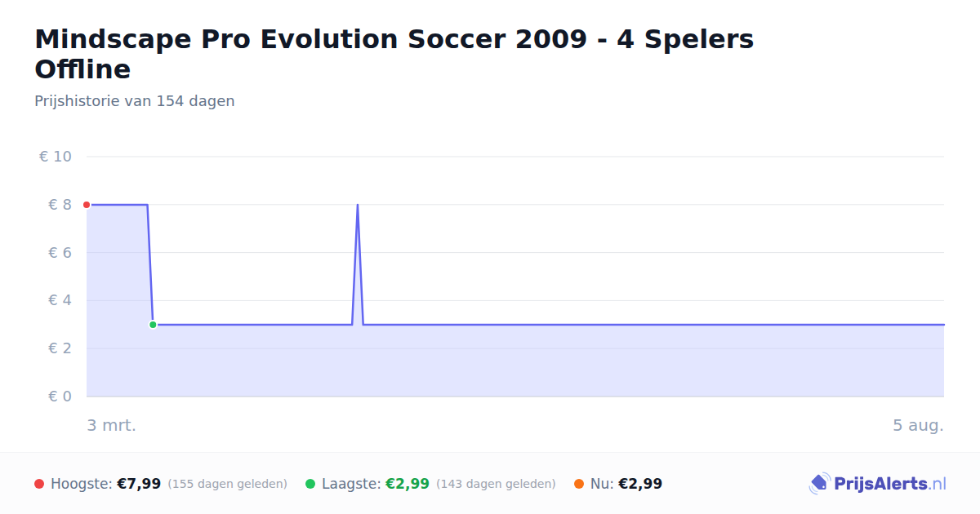Click the Nu €2,99 current price
This screenshot has width=980, height=514.
[x=640, y=484]
